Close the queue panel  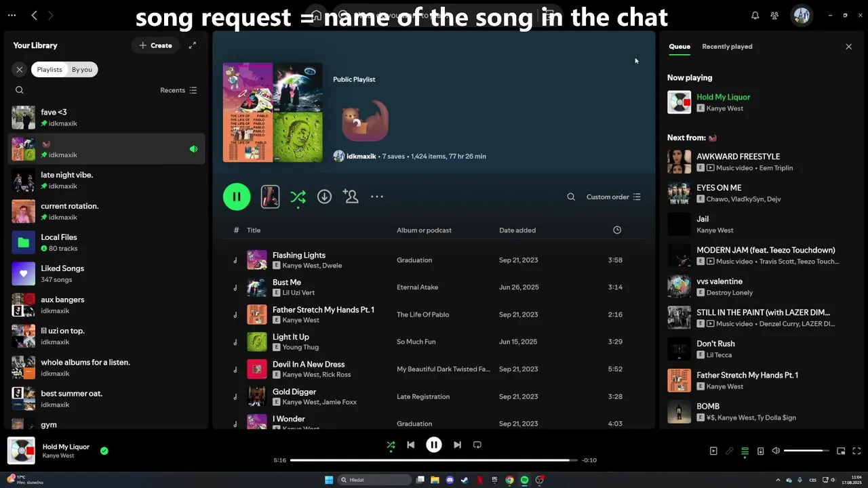coord(848,47)
